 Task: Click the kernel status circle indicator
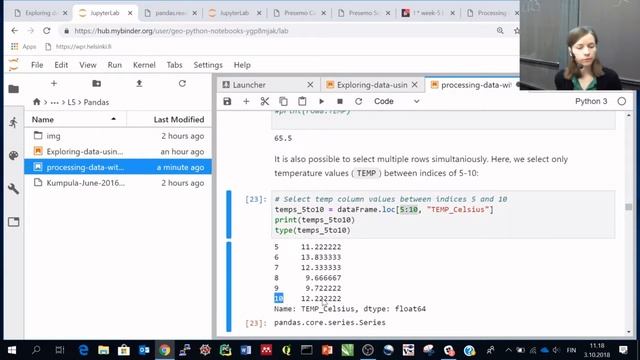pyautogui.click(x=622, y=101)
